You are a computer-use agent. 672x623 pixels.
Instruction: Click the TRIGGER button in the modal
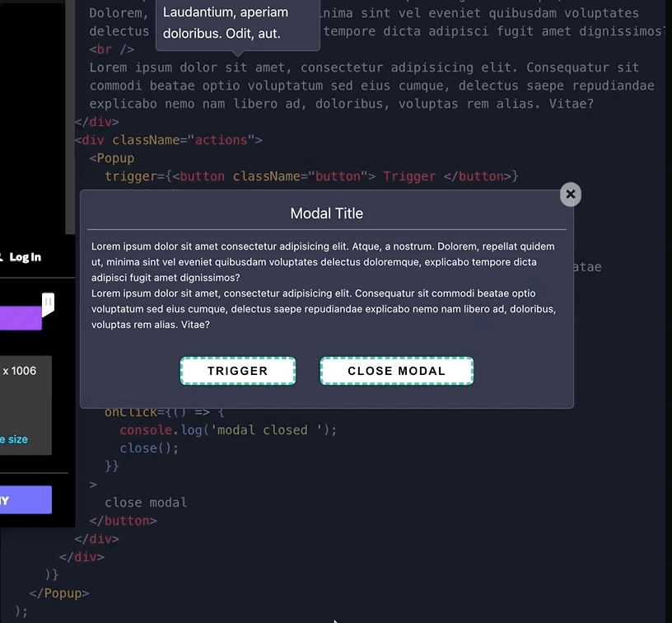[238, 371]
